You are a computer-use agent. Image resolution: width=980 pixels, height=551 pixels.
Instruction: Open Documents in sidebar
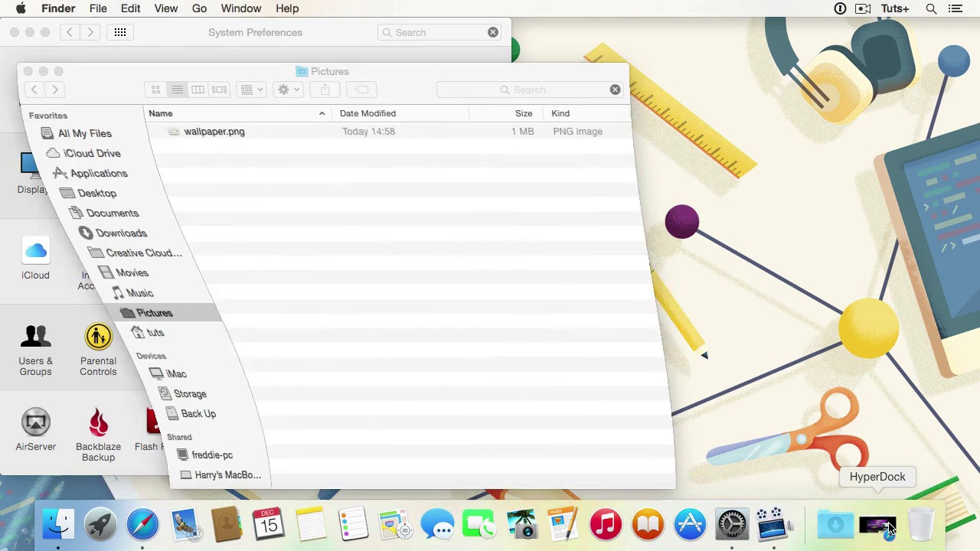pos(103,213)
